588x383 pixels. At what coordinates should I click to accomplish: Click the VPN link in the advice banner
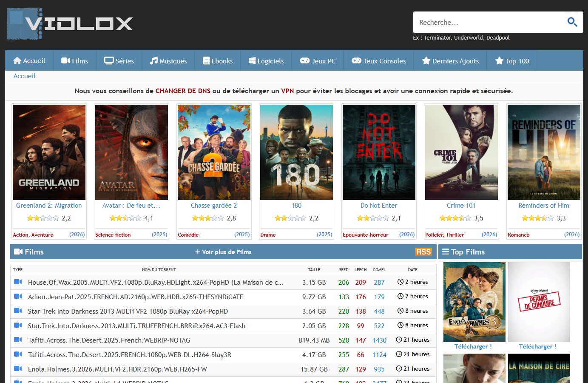[287, 91]
